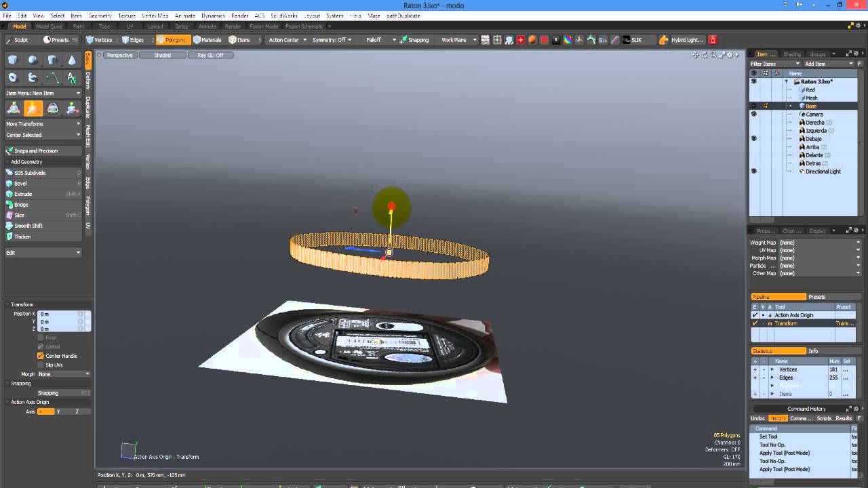
Task: Select the X axis for Action Axis Origin
Action: pos(45,412)
